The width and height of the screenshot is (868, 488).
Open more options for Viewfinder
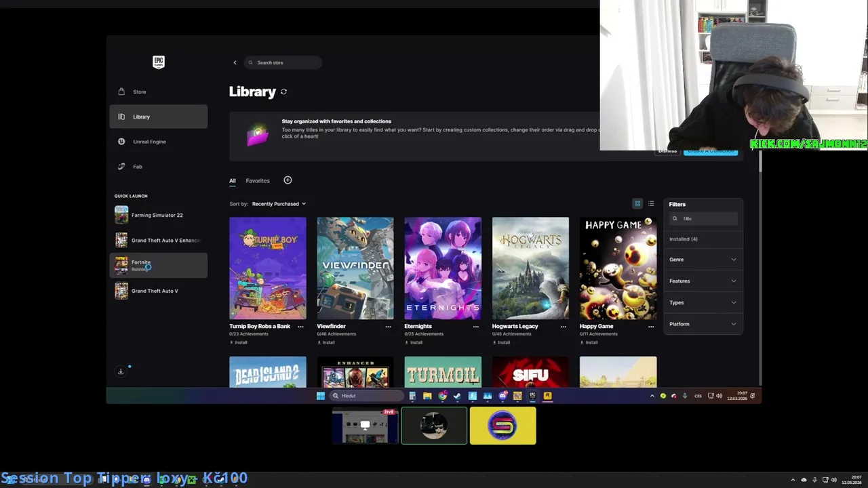[x=388, y=327]
